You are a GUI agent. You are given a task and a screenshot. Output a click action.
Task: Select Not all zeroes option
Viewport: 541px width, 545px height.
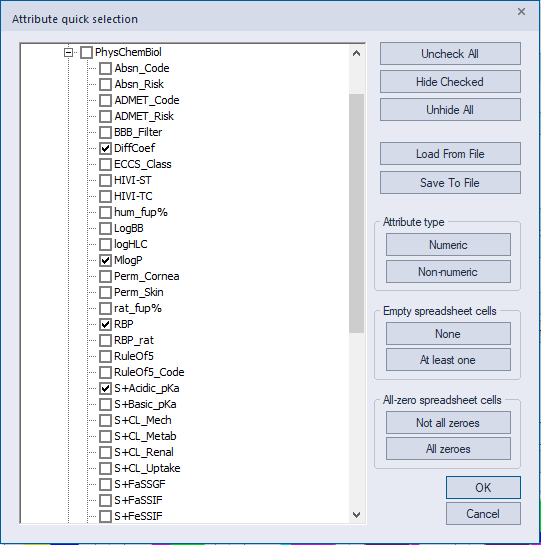[448, 423]
